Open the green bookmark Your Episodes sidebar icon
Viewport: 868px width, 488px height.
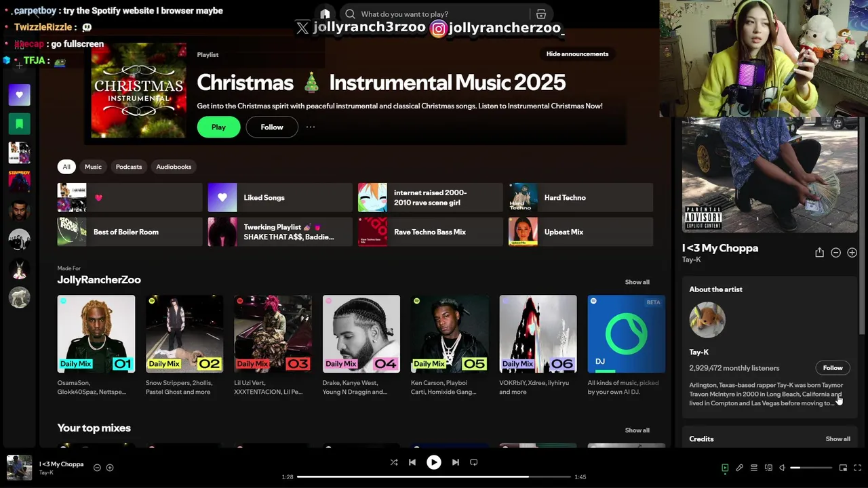[19, 124]
